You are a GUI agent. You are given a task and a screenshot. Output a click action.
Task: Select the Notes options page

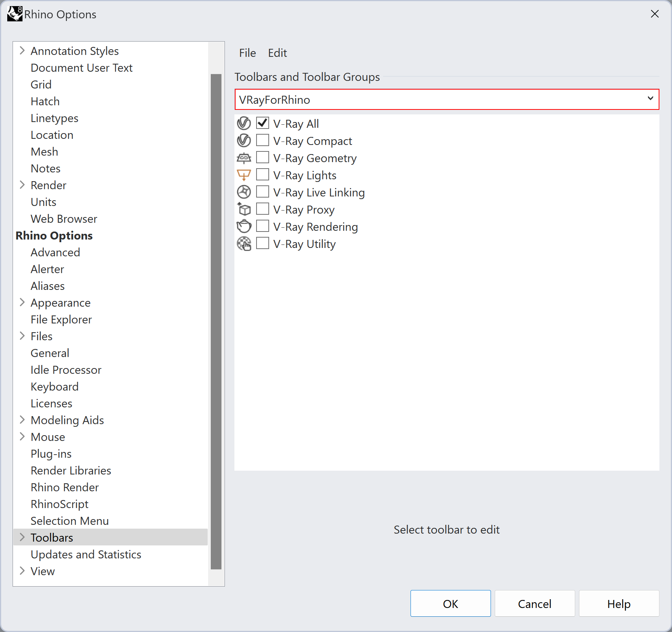click(45, 169)
